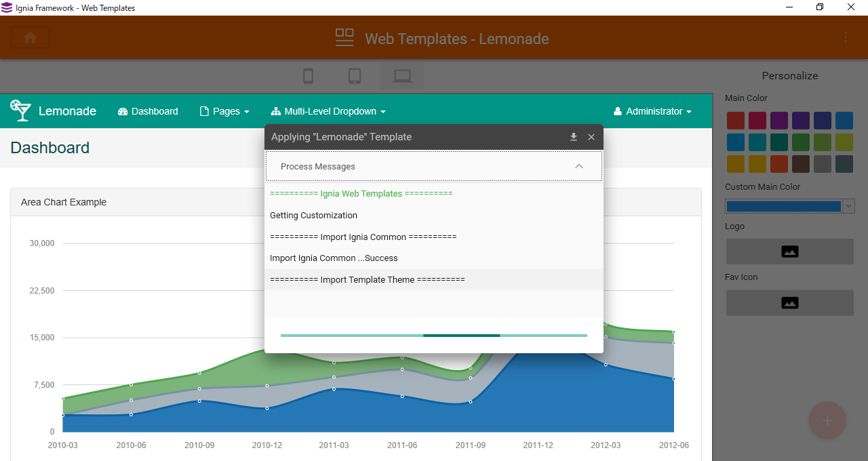
Task: Click the template progress bar in the dialog
Action: (434, 335)
